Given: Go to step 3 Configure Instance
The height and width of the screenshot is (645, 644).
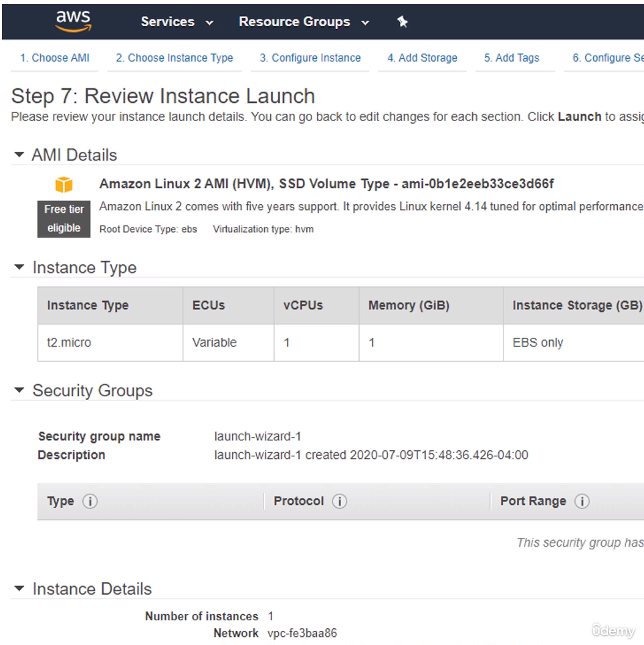Looking at the screenshot, I should tap(310, 58).
